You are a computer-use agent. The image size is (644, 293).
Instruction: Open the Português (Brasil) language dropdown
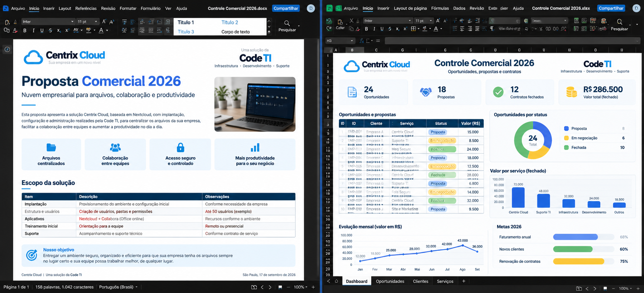(118, 287)
